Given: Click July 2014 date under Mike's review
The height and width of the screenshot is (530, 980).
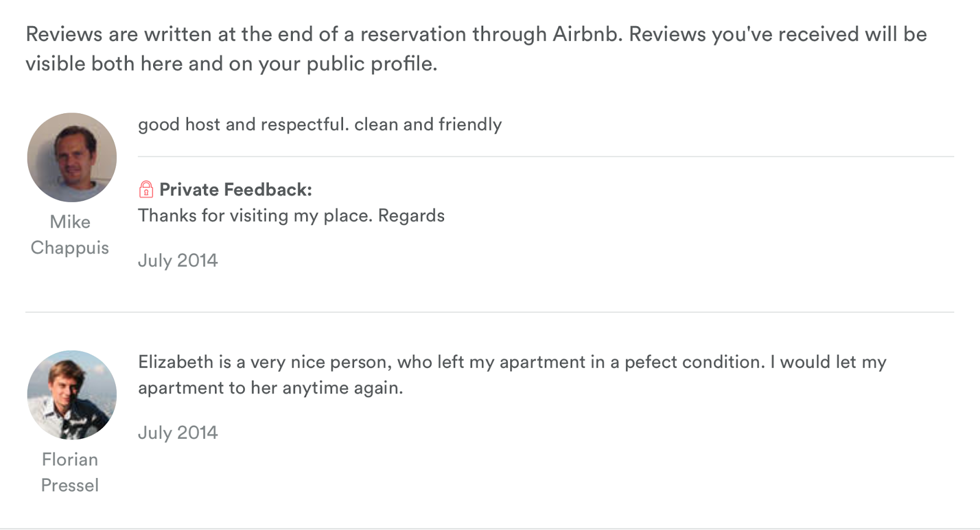Looking at the screenshot, I should (x=178, y=261).
